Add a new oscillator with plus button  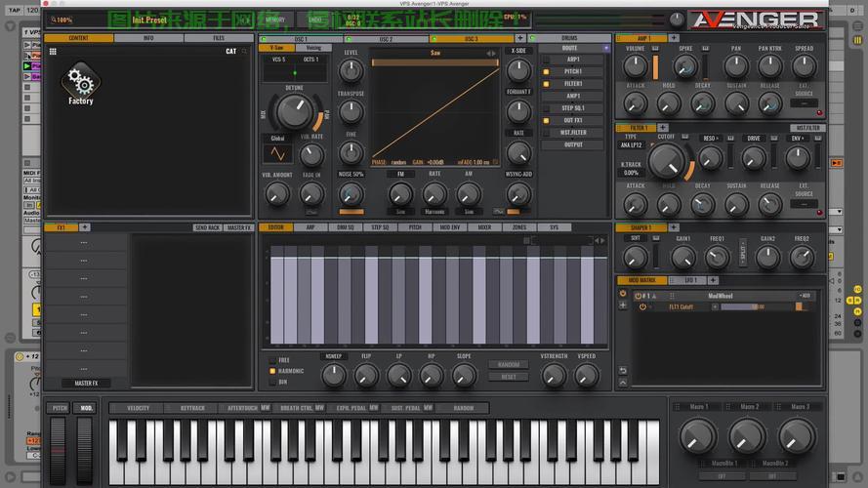(519, 38)
